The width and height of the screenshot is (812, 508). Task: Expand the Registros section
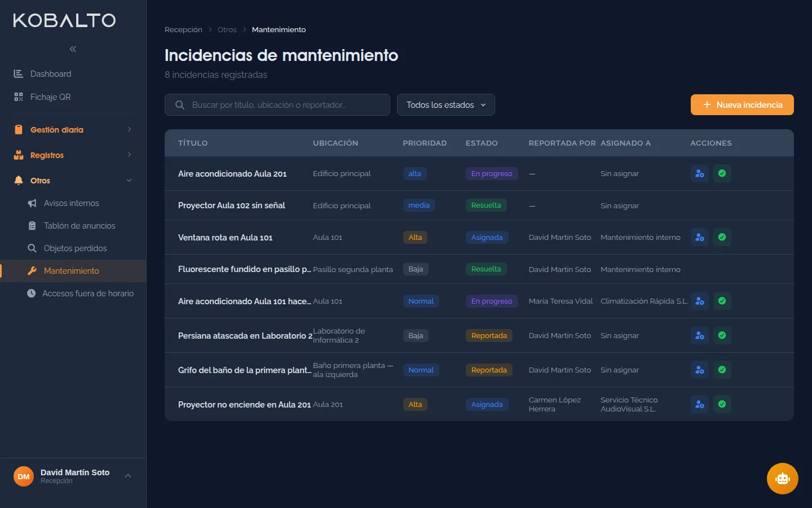tap(73, 155)
